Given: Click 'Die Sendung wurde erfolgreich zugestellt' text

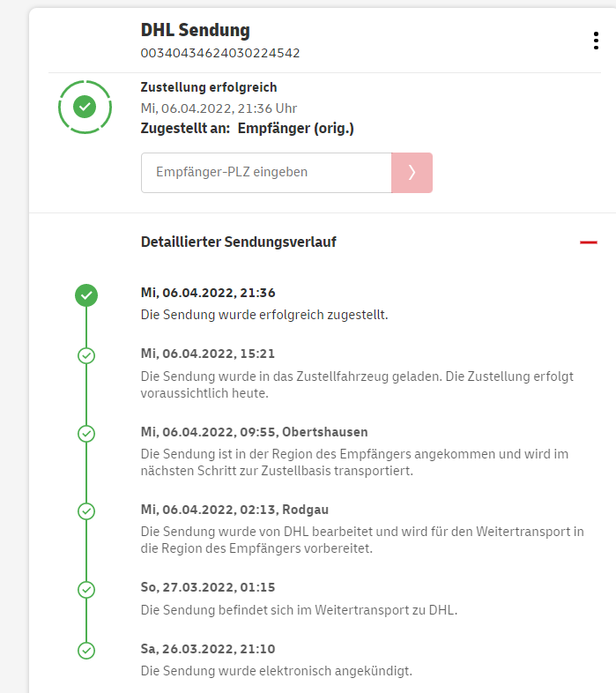Looking at the screenshot, I should pos(264,314).
